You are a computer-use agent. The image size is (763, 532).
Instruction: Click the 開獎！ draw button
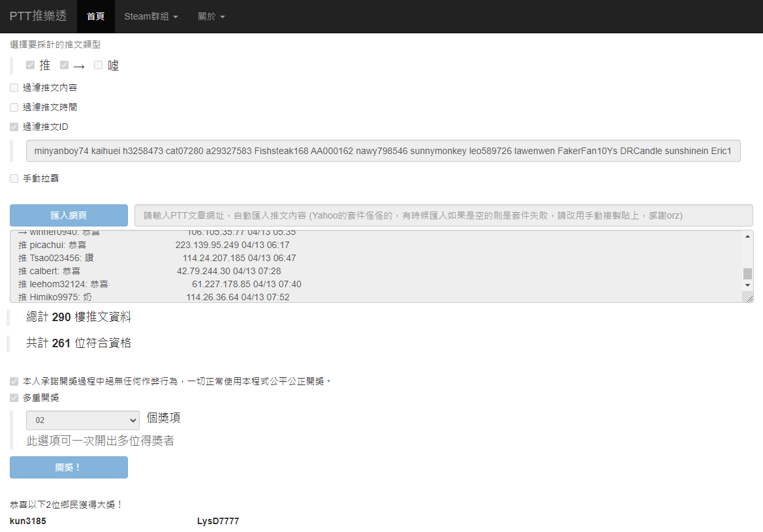coord(69,467)
